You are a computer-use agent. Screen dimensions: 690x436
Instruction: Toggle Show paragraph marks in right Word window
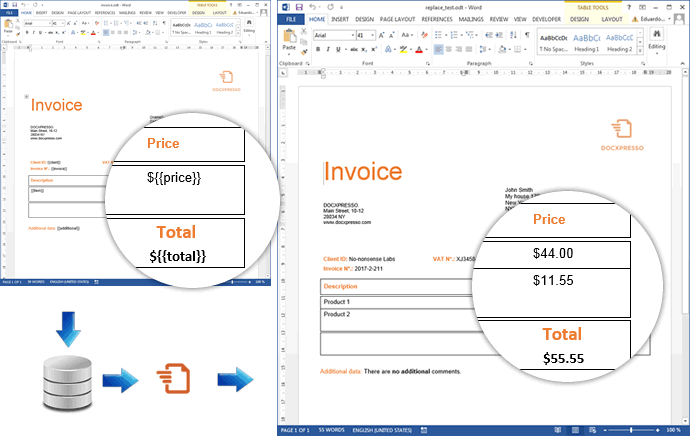click(527, 35)
